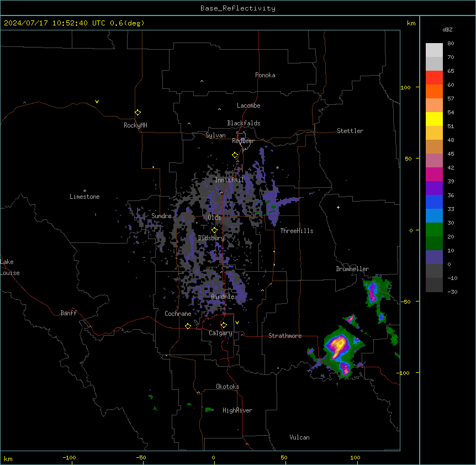
Task: Select legend value -30
Action: pos(452,292)
